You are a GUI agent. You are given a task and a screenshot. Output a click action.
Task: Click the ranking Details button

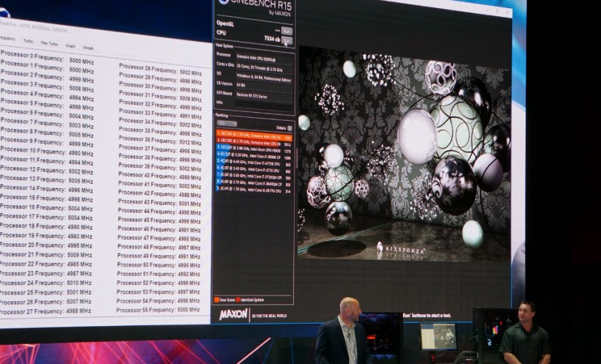click(290, 128)
